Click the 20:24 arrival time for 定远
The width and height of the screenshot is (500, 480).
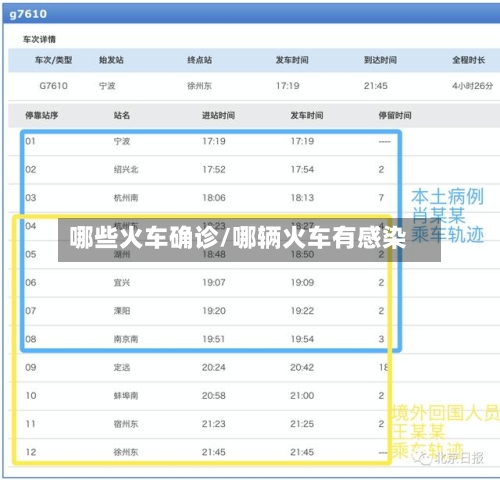[214, 367]
